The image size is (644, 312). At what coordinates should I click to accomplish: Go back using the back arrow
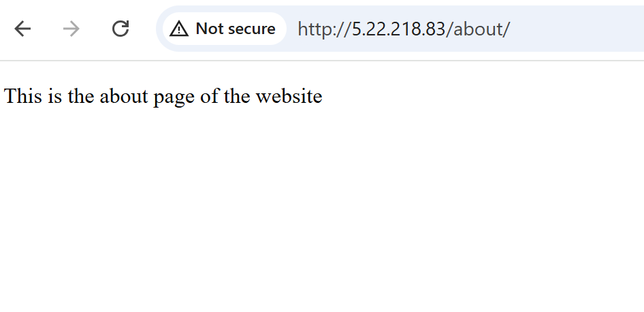[22, 29]
